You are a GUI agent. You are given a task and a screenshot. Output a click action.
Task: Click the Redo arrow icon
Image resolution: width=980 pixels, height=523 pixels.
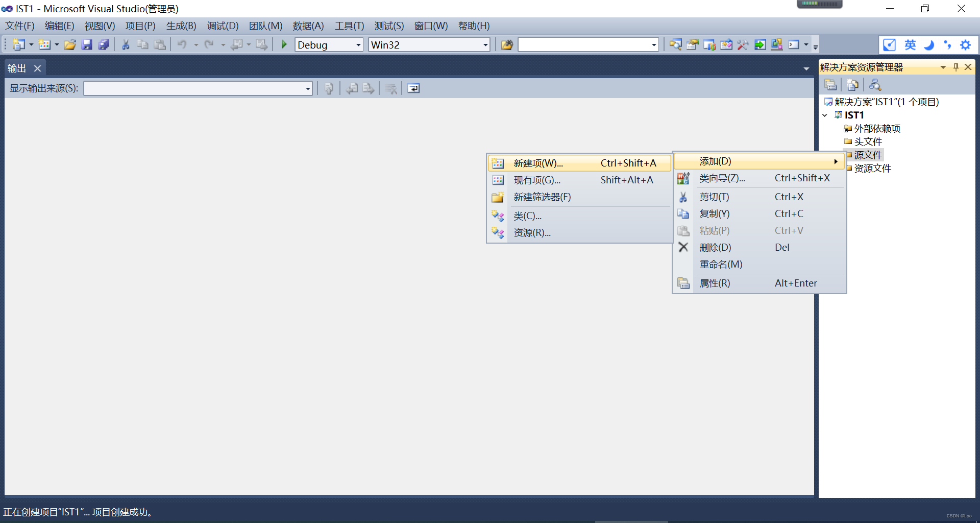click(x=209, y=45)
